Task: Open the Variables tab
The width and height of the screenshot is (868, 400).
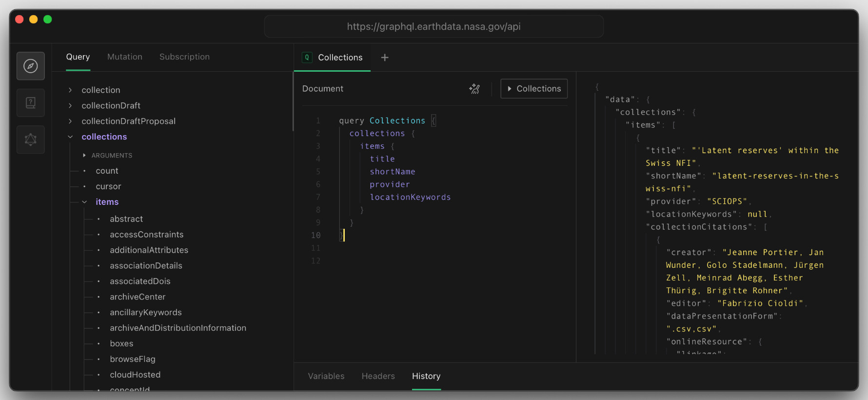Action: pyautogui.click(x=326, y=376)
